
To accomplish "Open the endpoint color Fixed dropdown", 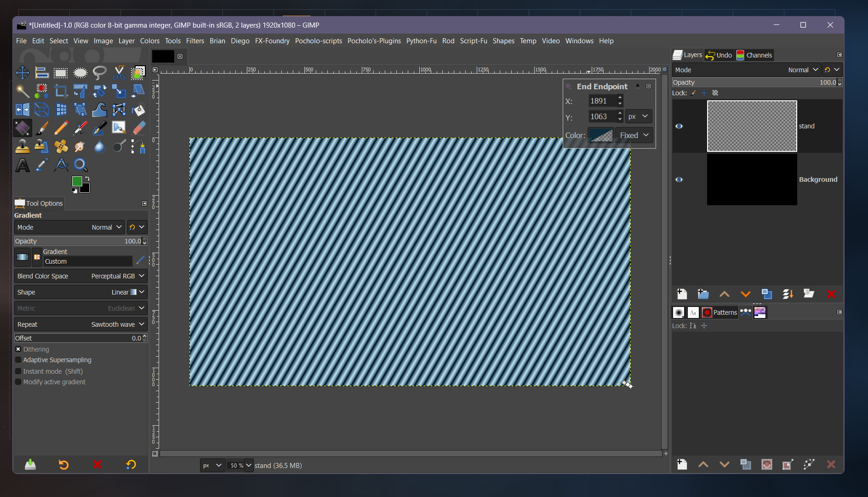I will (634, 135).
